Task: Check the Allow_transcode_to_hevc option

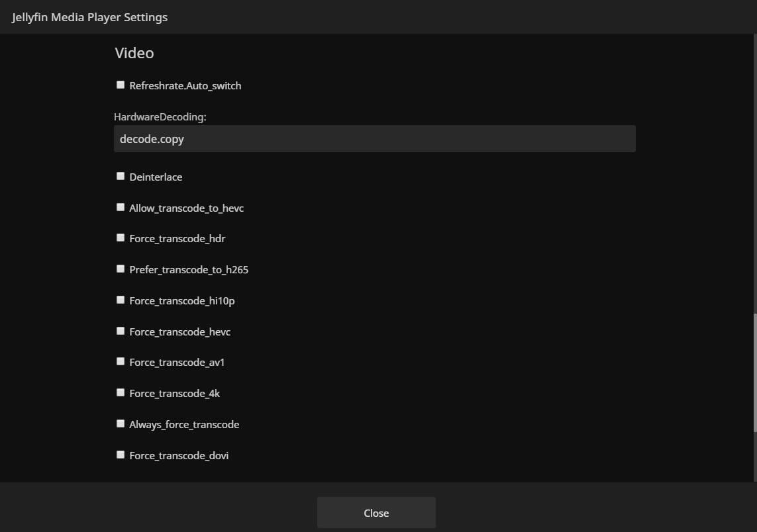Action: point(121,207)
